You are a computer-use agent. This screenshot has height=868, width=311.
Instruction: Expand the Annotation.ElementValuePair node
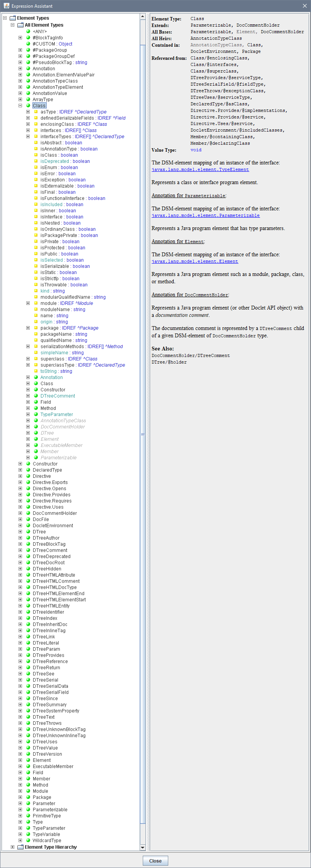(20, 75)
